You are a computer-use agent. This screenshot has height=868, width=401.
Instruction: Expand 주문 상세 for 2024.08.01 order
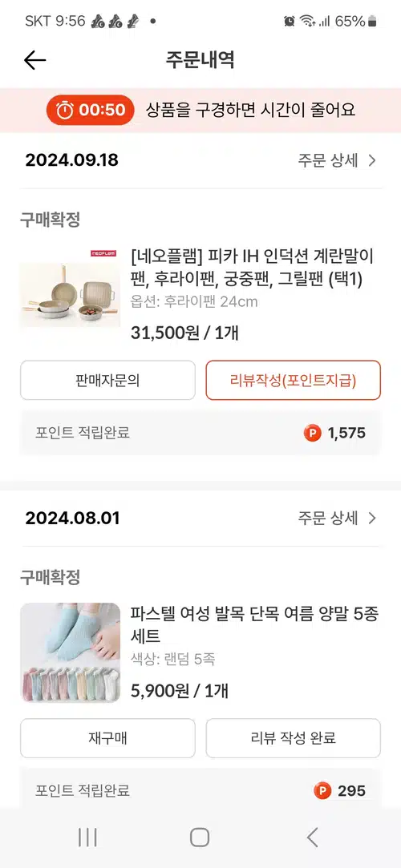tap(338, 518)
